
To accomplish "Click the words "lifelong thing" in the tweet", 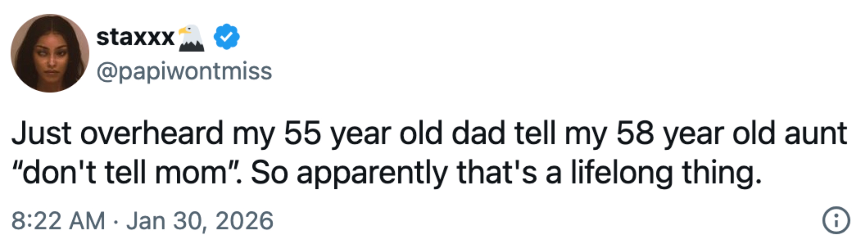I will click(666, 173).
